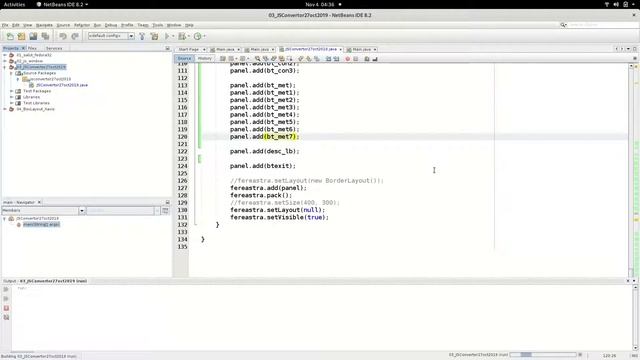Select JSConvertor27oct2019.java file in Projects tree
Screen dimensions: 640x360
tap(62, 85)
